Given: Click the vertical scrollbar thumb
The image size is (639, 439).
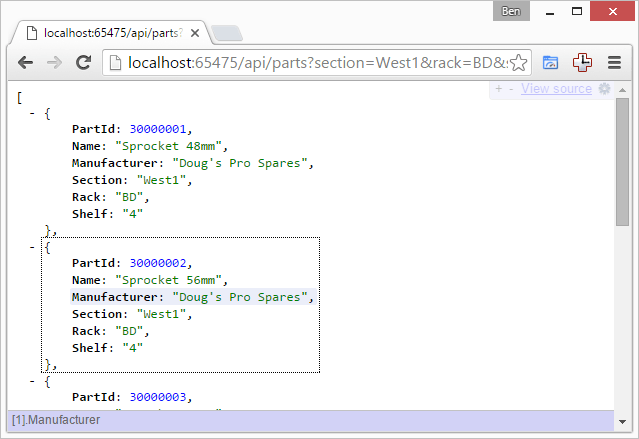Looking at the screenshot, I should point(622,162).
